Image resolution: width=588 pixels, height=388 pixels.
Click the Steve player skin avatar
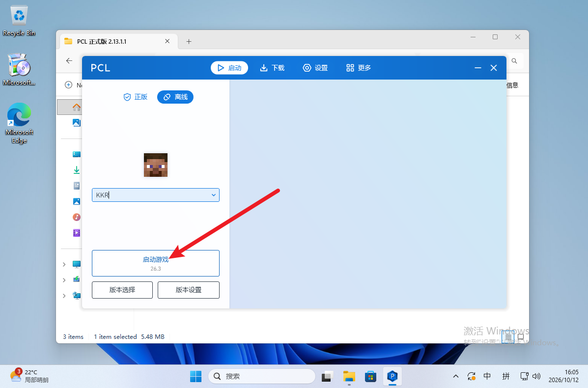tap(156, 165)
